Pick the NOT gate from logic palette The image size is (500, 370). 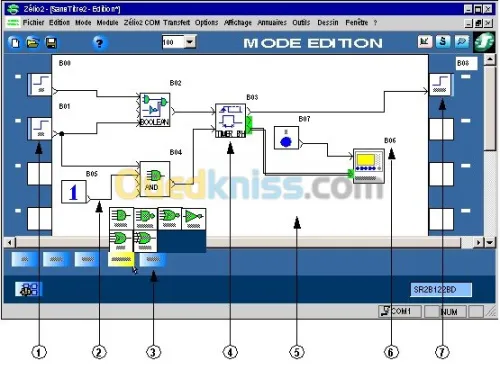(193, 219)
